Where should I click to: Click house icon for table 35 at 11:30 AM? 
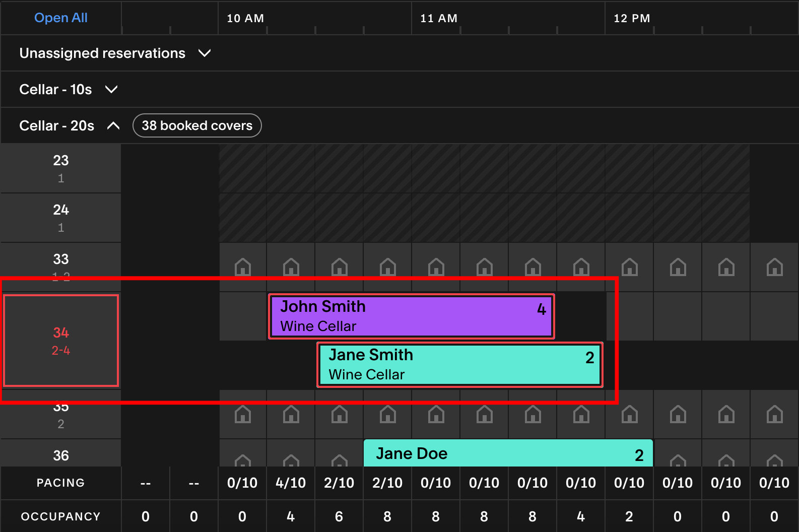pos(533,415)
